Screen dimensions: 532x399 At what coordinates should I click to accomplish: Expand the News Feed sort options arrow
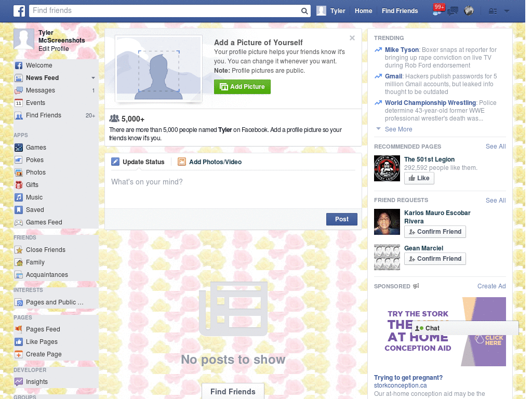point(93,78)
